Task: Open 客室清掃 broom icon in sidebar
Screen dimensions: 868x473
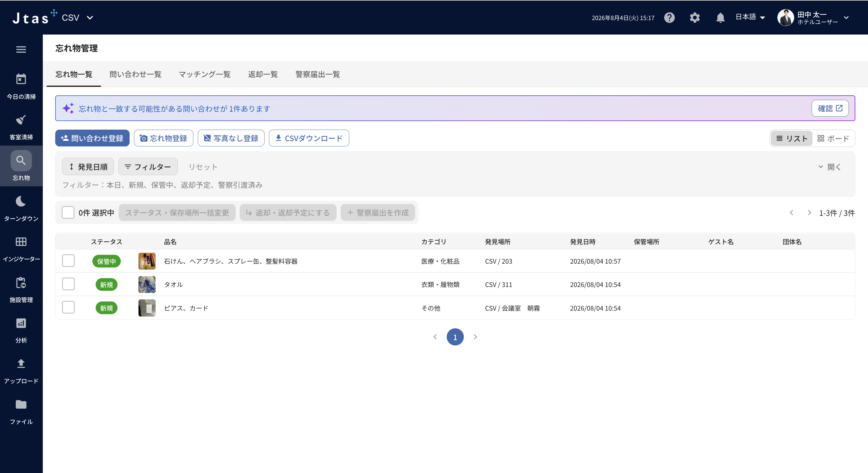Action: tap(21, 120)
